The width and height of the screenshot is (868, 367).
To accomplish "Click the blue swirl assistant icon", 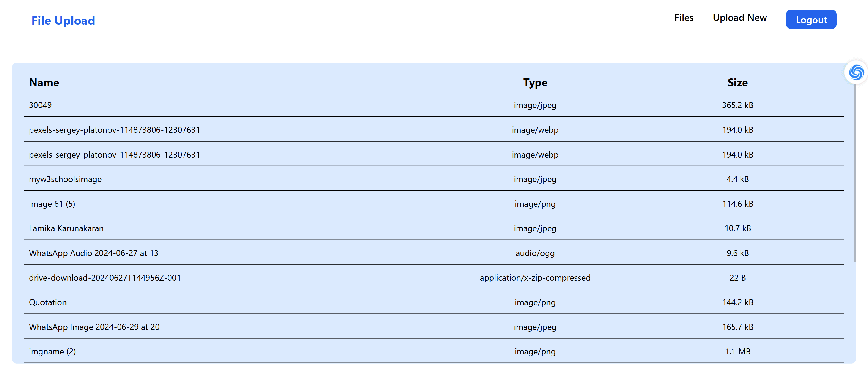I will (x=856, y=72).
